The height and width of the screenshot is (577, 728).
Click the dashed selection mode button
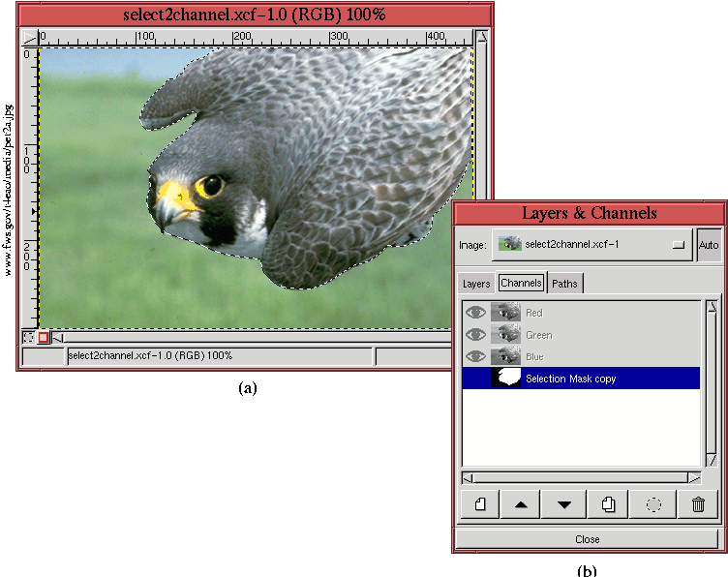tap(28, 338)
